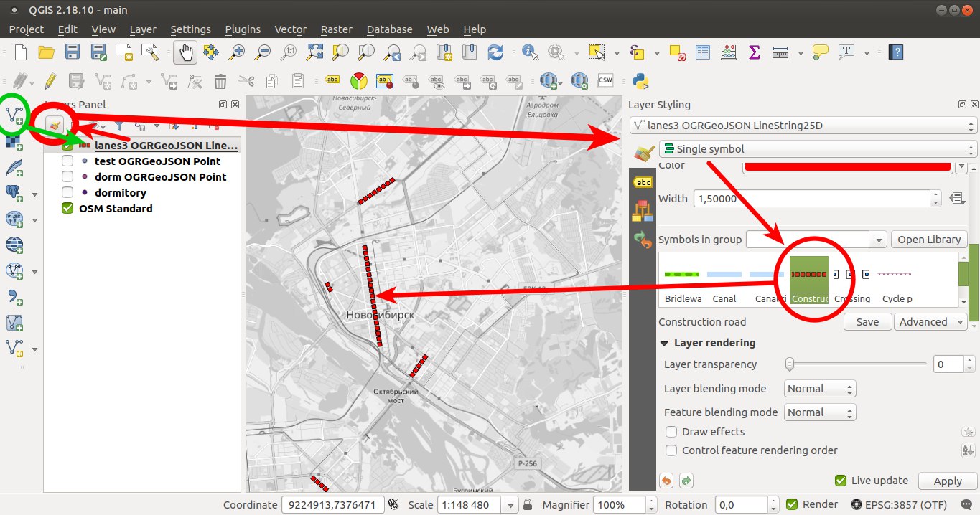The image size is (980, 515).
Task: Click the Save As floppy icon with pencil
Action: 98,52
